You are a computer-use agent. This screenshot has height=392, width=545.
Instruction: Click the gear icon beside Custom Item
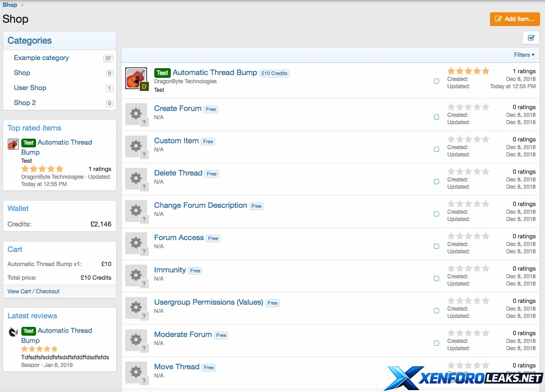(136, 146)
